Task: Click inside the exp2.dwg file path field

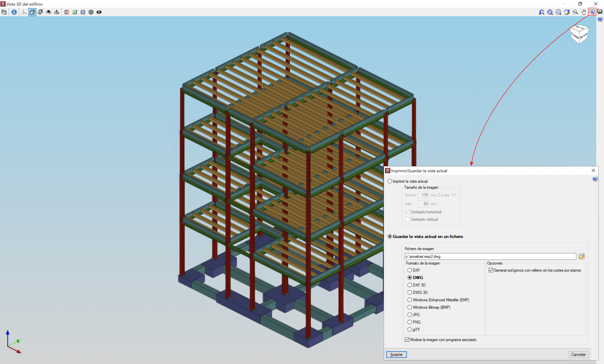Action: (472, 256)
